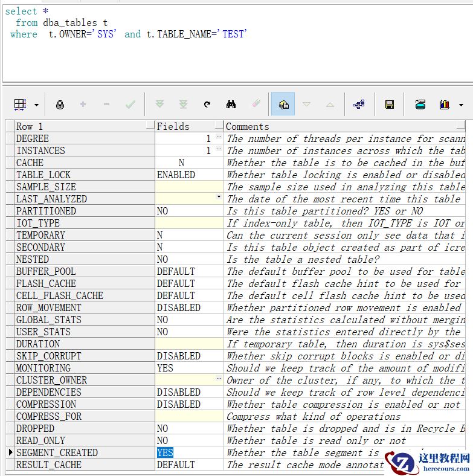Click the ellipsis button in DEGREE field
Screen dimensions: 473x476
click(219, 138)
